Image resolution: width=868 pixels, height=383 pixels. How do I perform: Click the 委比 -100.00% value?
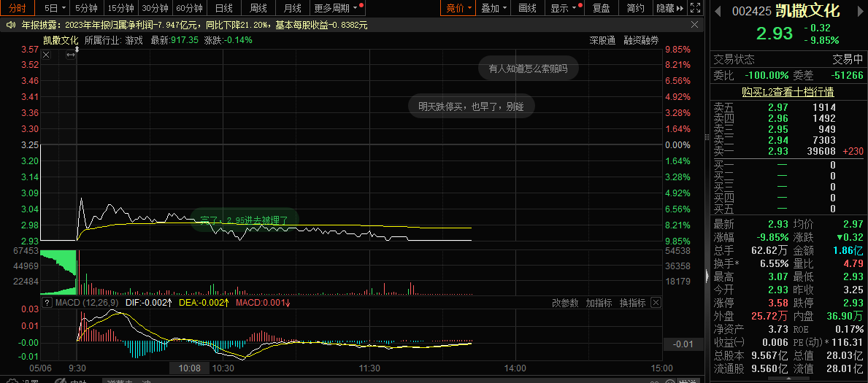click(767, 75)
